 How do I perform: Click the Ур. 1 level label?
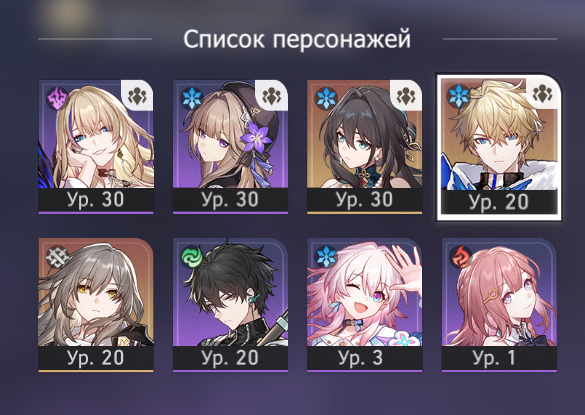494,358
